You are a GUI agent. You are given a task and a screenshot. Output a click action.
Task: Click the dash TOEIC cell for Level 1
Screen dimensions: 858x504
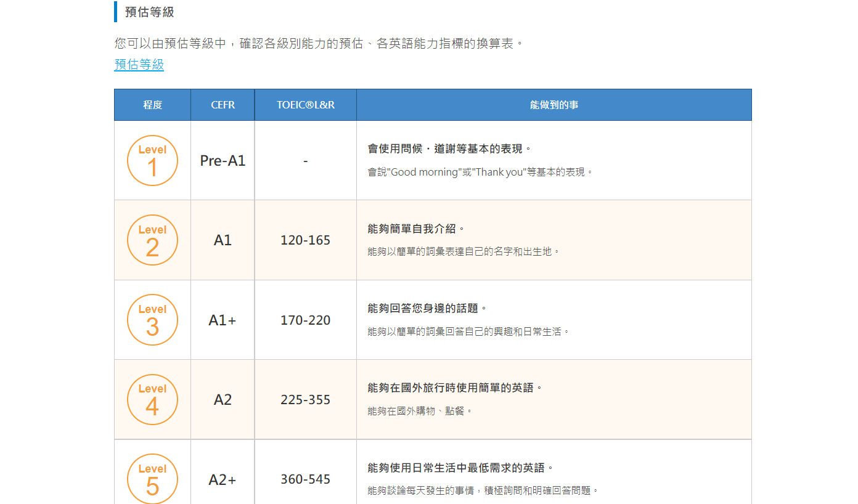click(x=306, y=161)
